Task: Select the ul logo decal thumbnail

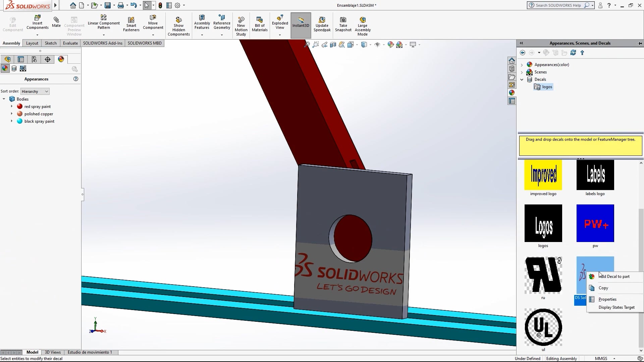Action: (x=543, y=327)
